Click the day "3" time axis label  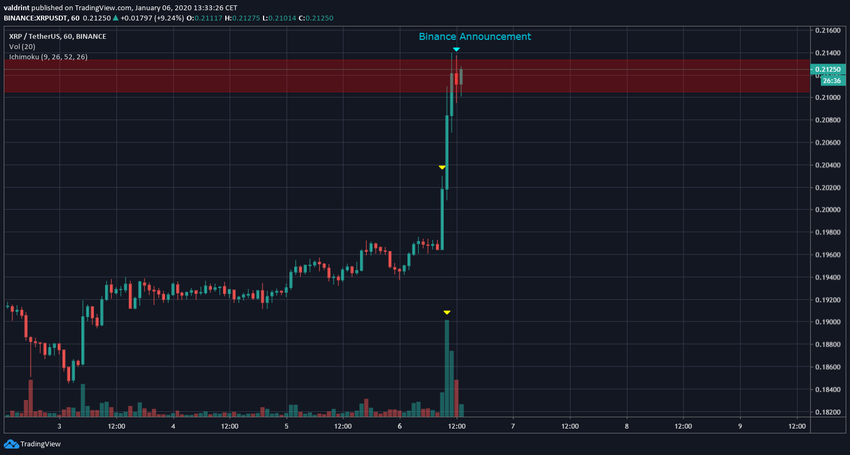59,426
